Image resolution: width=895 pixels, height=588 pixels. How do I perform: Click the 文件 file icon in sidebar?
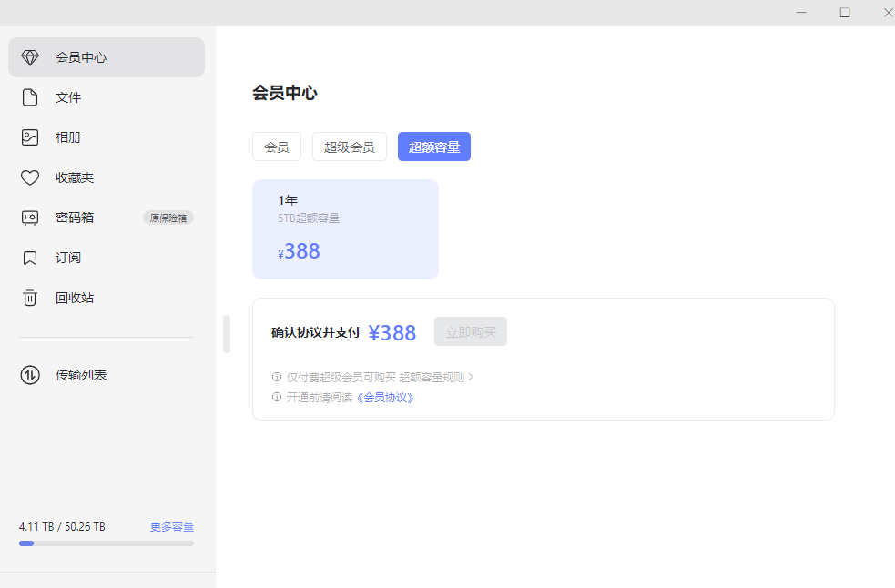(30, 97)
